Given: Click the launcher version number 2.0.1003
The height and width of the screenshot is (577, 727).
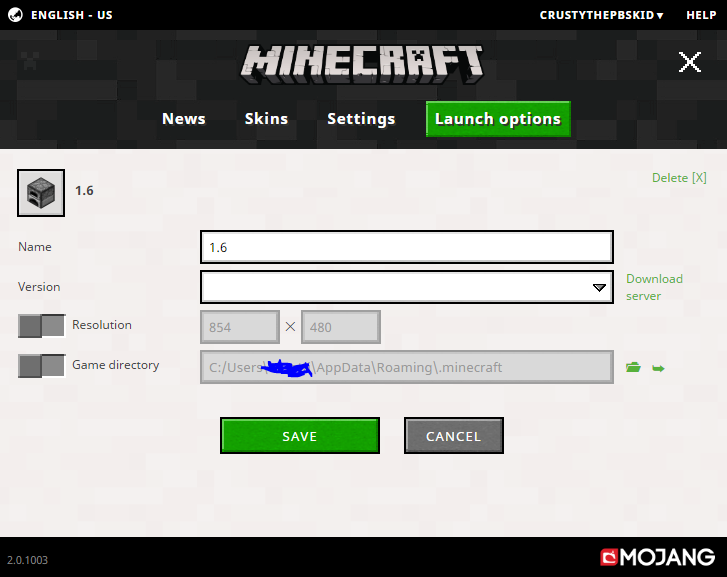Looking at the screenshot, I should pos(27,560).
